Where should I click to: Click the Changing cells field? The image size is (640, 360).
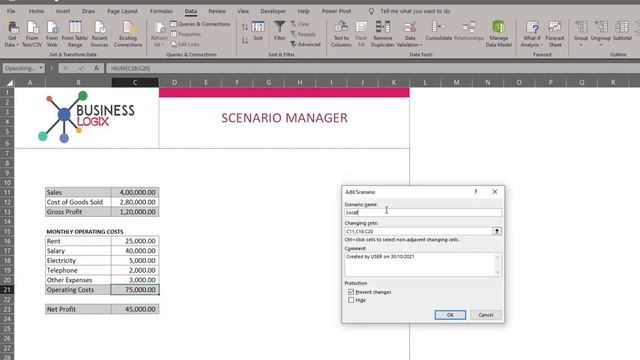(x=418, y=231)
